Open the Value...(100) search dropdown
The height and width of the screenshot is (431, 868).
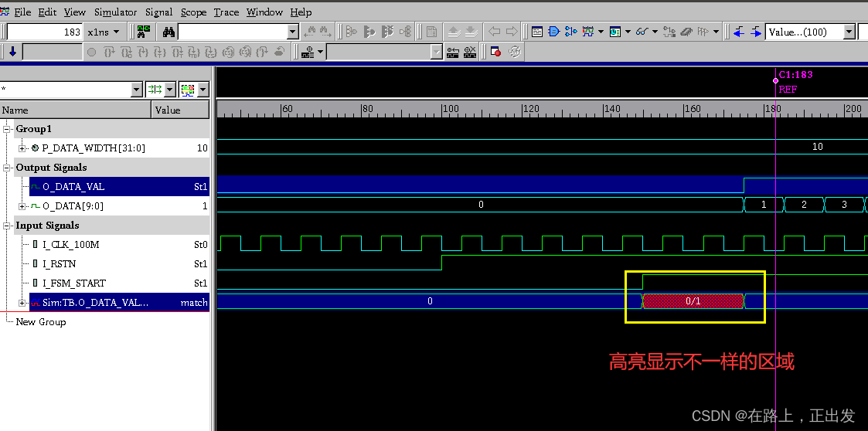pos(849,32)
